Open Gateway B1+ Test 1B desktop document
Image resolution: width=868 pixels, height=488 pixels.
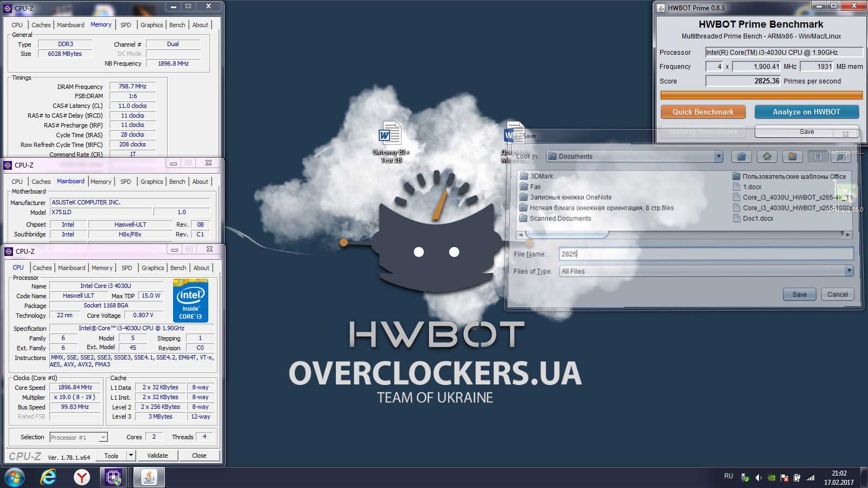(x=391, y=142)
